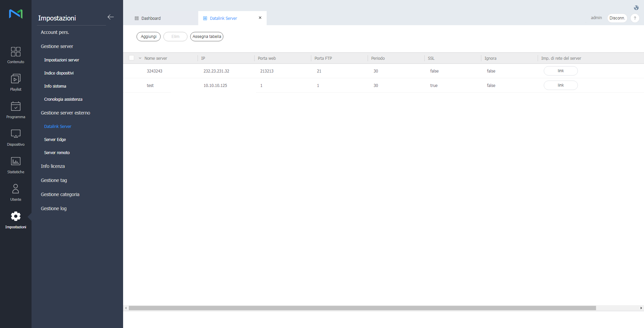Toggle the select-all checkbox in table header
644x328 pixels.
tap(131, 58)
